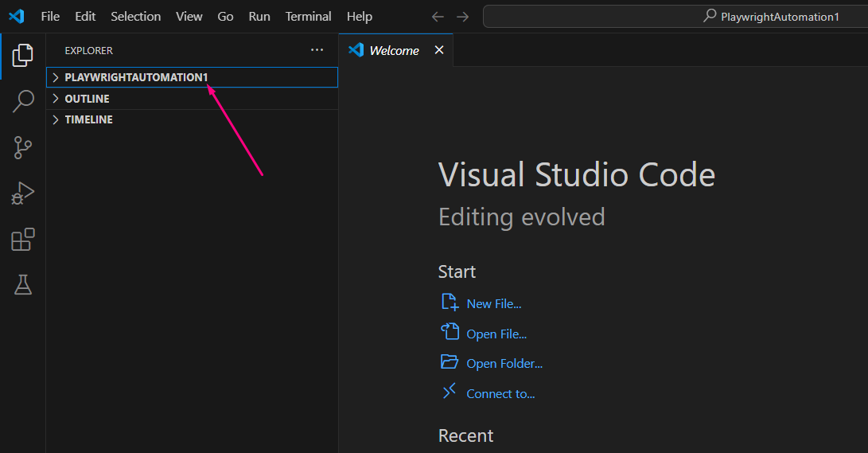Image resolution: width=868 pixels, height=453 pixels.
Task: Click the TIMELINE section header label
Action: tap(88, 119)
